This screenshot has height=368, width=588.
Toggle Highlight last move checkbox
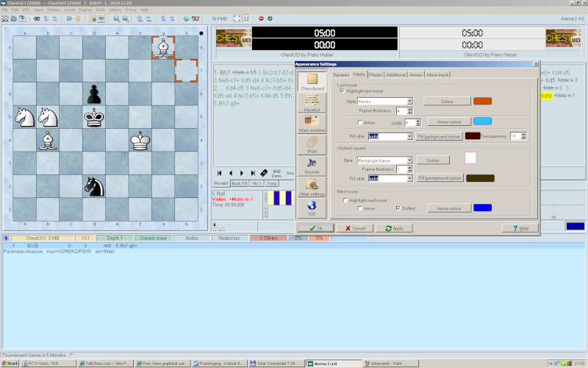[x=342, y=91]
